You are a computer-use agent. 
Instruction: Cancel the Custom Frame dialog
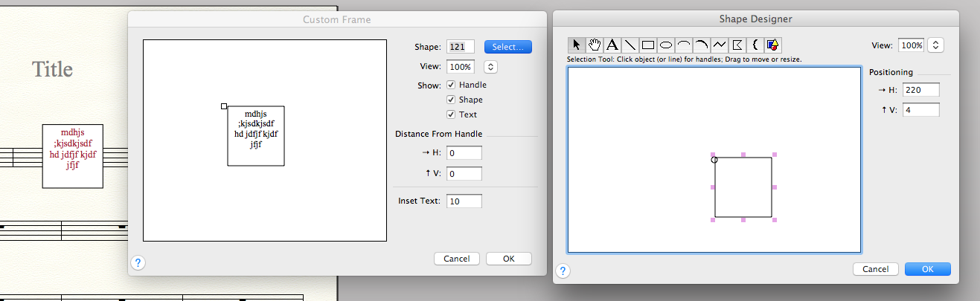[x=457, y=259]
